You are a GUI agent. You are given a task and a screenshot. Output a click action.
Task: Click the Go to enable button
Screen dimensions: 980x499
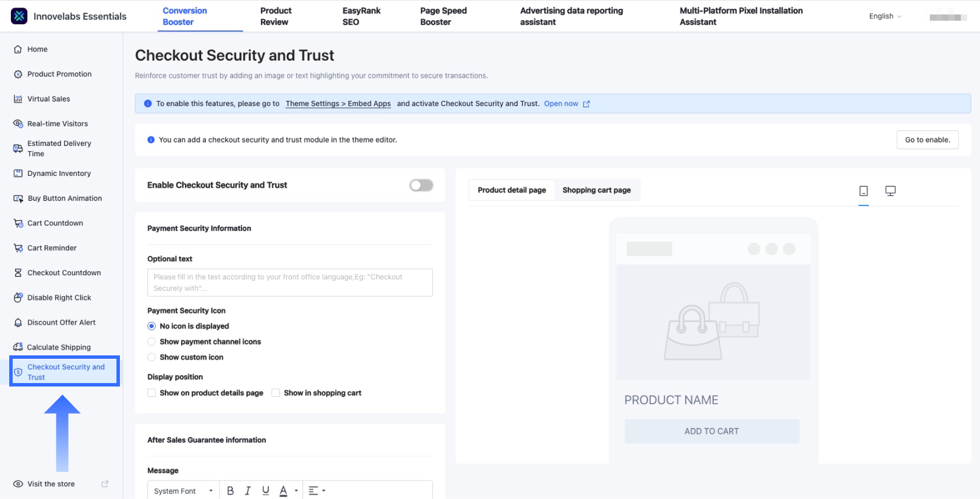pyautogui.click(x=927, y=140)
